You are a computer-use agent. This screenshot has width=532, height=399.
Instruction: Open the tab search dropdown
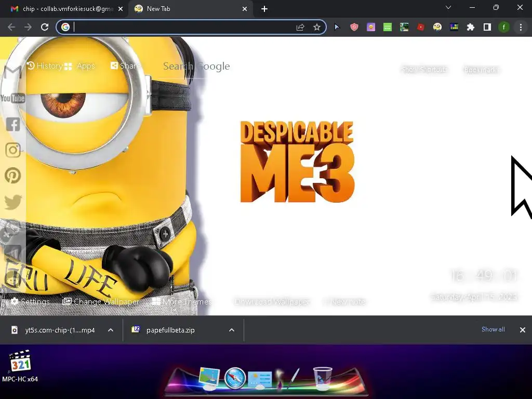coord(448,7)
